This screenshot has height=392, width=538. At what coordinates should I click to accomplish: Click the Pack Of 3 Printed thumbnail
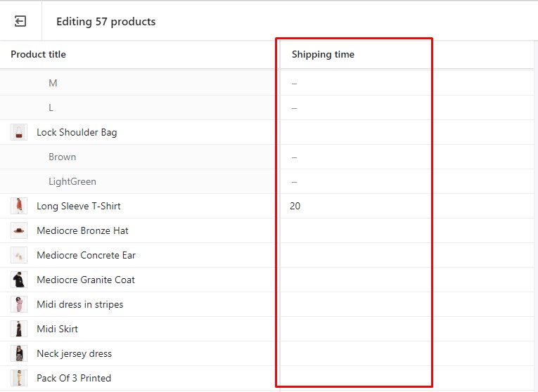tap(19, 378)
